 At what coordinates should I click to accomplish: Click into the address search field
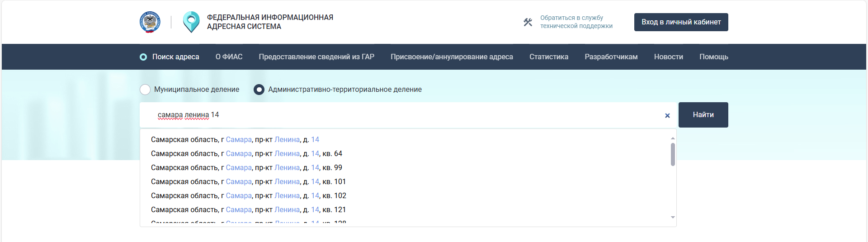407,115
